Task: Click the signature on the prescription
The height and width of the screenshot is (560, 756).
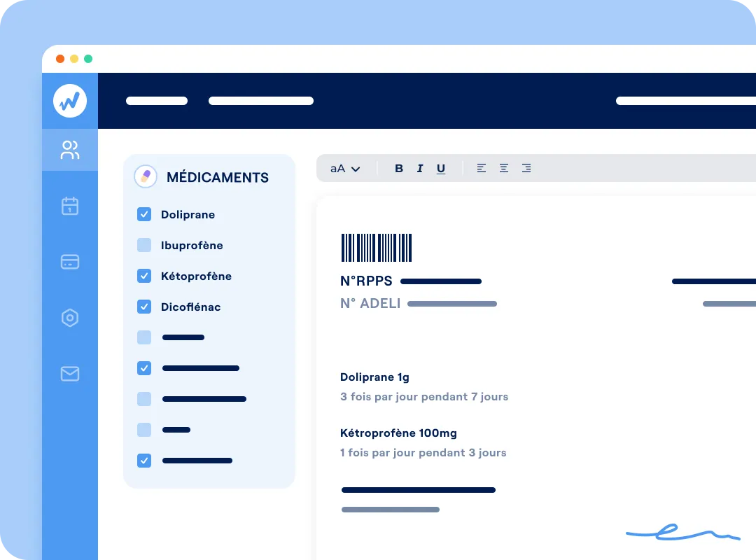Action: click(682, 533)
